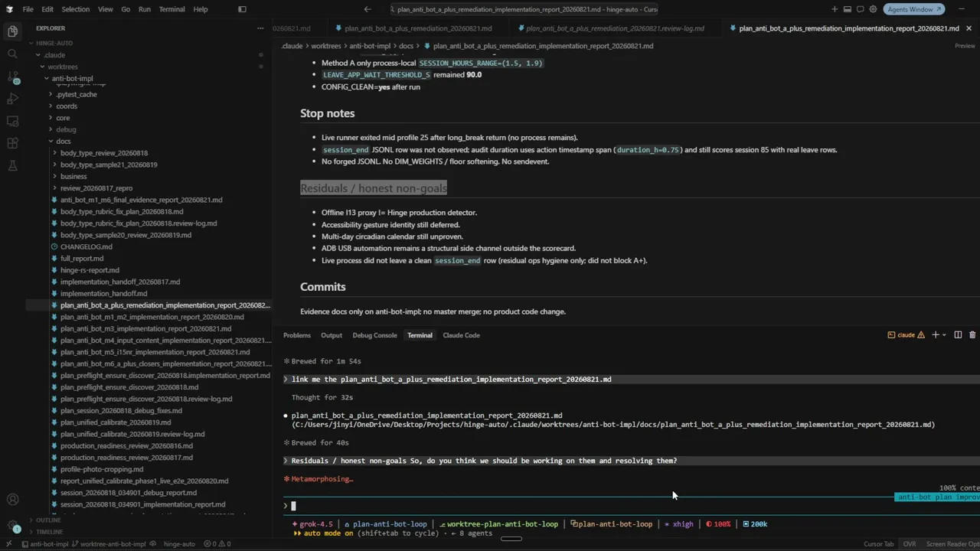Open the Run menu
Image resolution: width=980 pixels, height=551 pixels.
click(145, 9)
